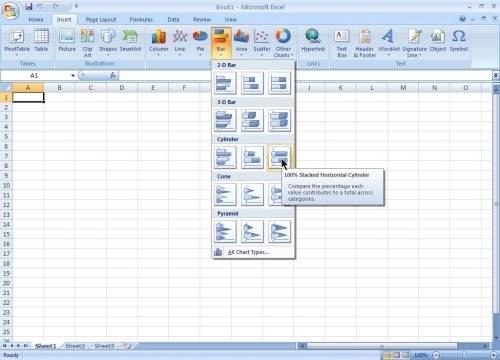Open the Scatter chart menu
500x360 pixels.
262,42
